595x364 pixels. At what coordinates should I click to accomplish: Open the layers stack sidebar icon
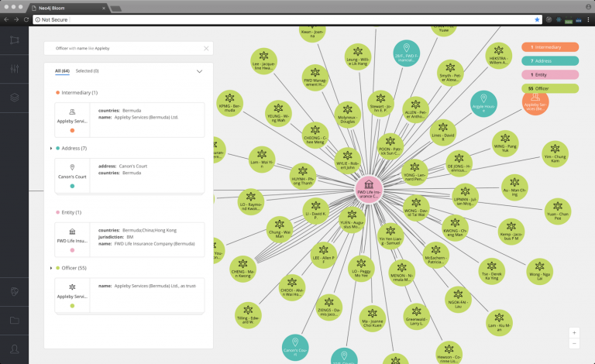click(x=15, y=98)
